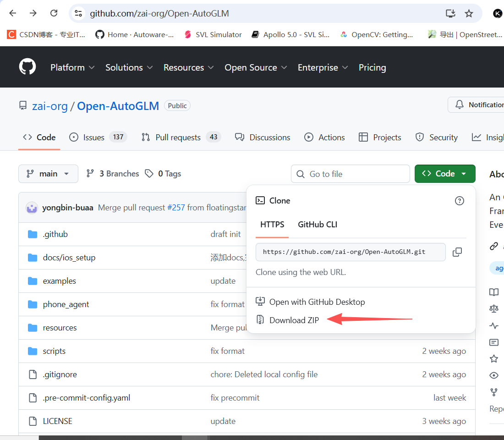Open SVL Simulator bookmark
This screenshot has width=504, height=440.
(213, 34)
